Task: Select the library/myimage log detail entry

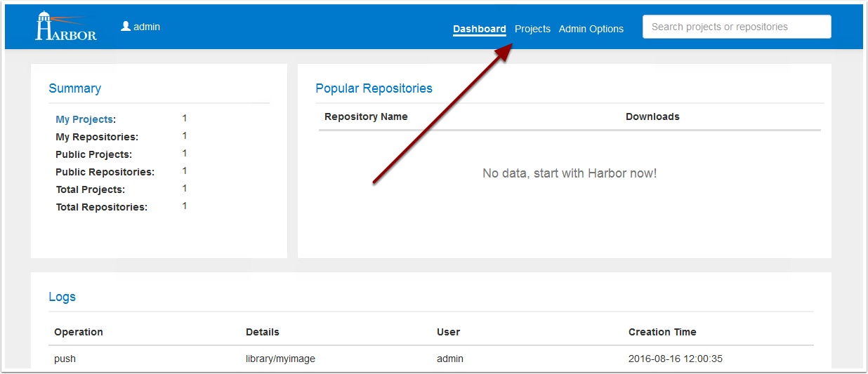Action: [280, 359]
